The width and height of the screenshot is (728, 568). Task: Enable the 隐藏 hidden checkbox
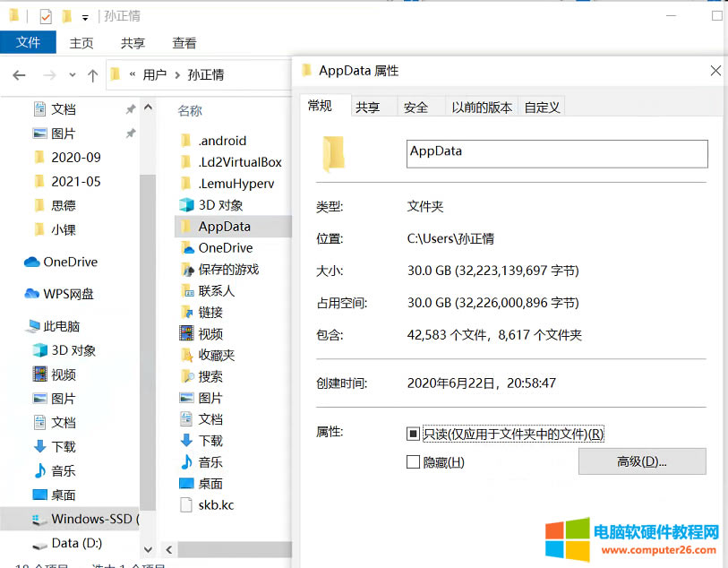click(413, 462)
